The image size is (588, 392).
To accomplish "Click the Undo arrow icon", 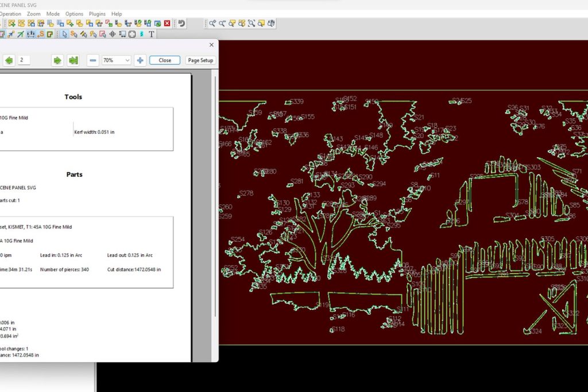I will click(181, 24).
